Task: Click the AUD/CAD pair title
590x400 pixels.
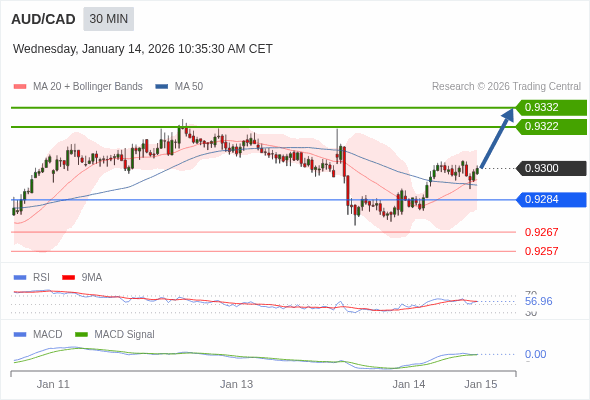Action: click(43, 19)
